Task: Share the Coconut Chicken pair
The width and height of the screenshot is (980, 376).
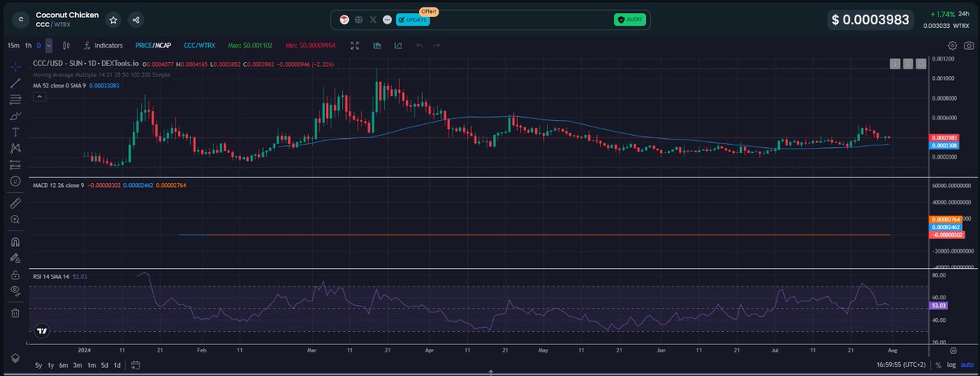Action: click(136, 19)
